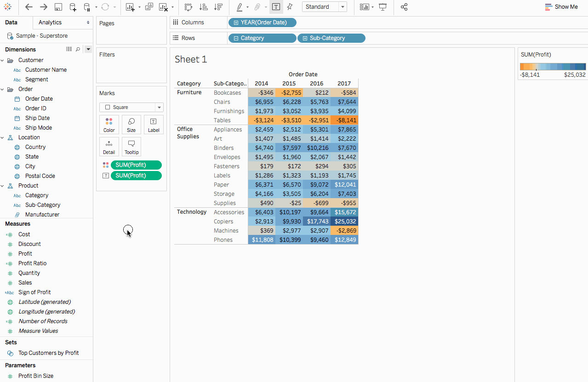Open the Size control in the Marks card
The width and height of the screenshot is (588, 382).
click(x=131, y=124)
